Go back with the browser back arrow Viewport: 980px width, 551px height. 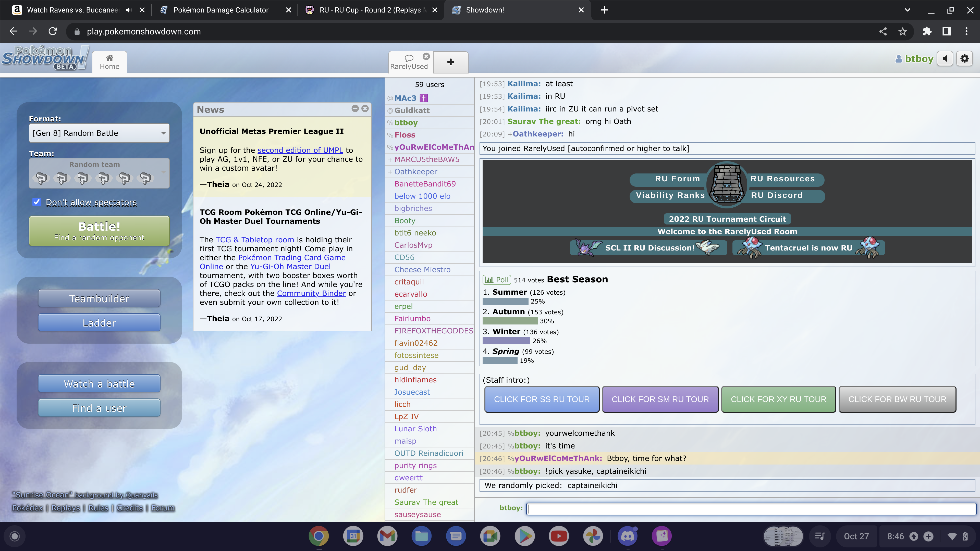click(x=14, y=32)
